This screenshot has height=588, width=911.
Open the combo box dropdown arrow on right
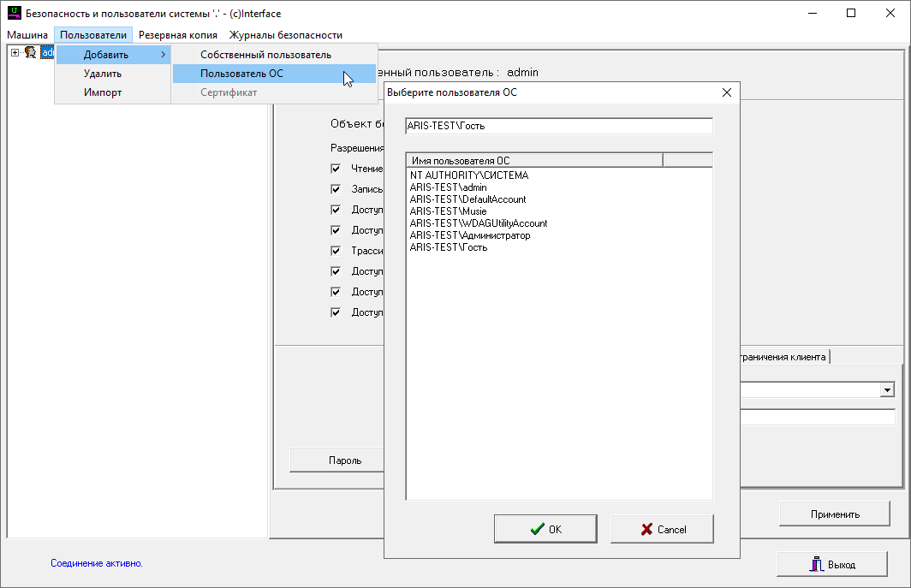click(887, 390)
